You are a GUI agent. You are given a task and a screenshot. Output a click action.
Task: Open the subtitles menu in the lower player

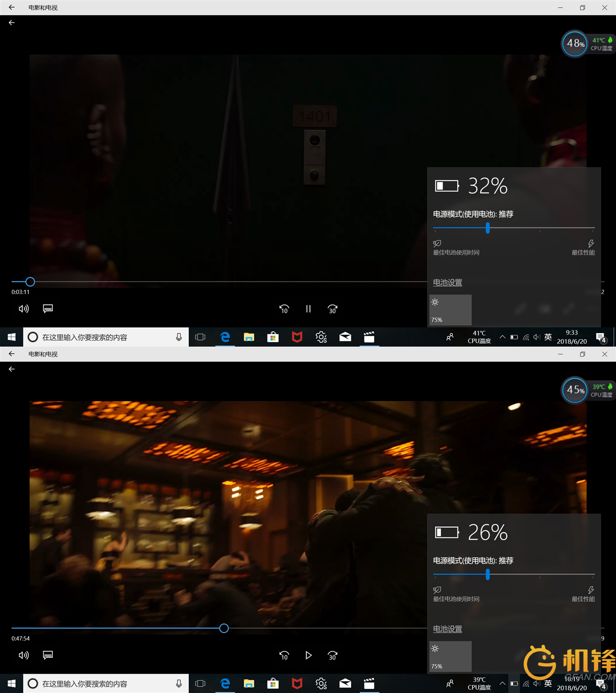(x=48, y=655)
